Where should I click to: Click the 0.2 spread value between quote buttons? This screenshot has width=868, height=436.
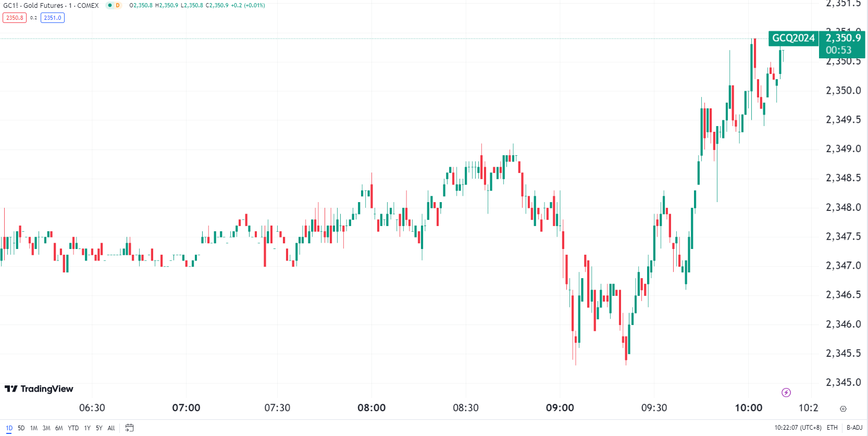click(32, 17)
